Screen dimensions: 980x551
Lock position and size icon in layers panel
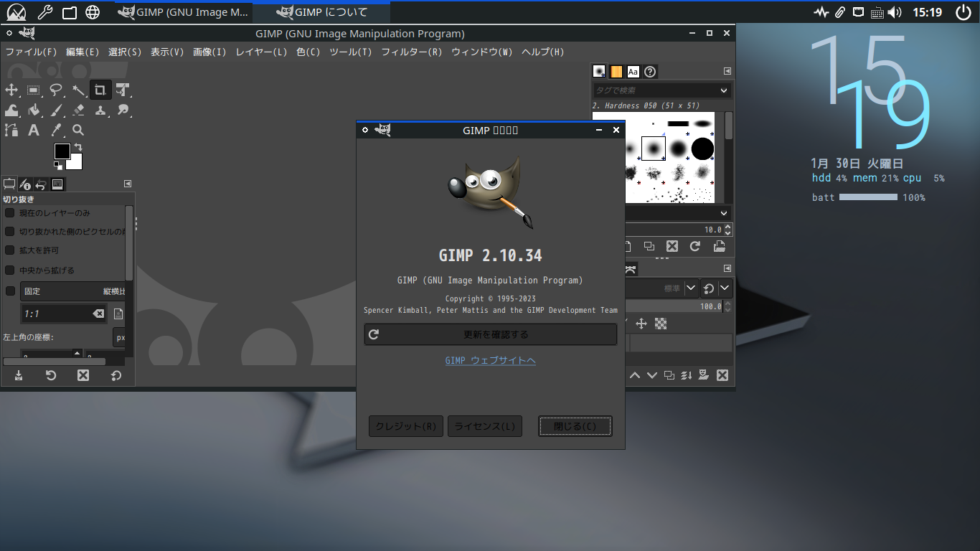click(x=641, y=324)
